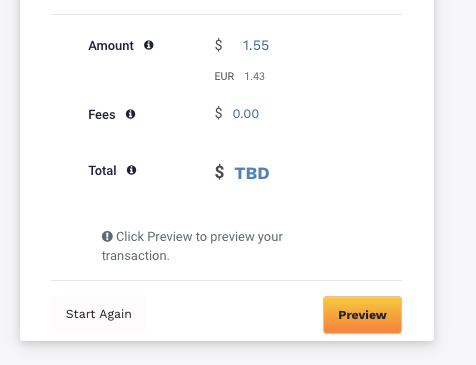Click the dollar sign before 0.00
The width and height of the screenshot is (476, 365).
point(218,113)
